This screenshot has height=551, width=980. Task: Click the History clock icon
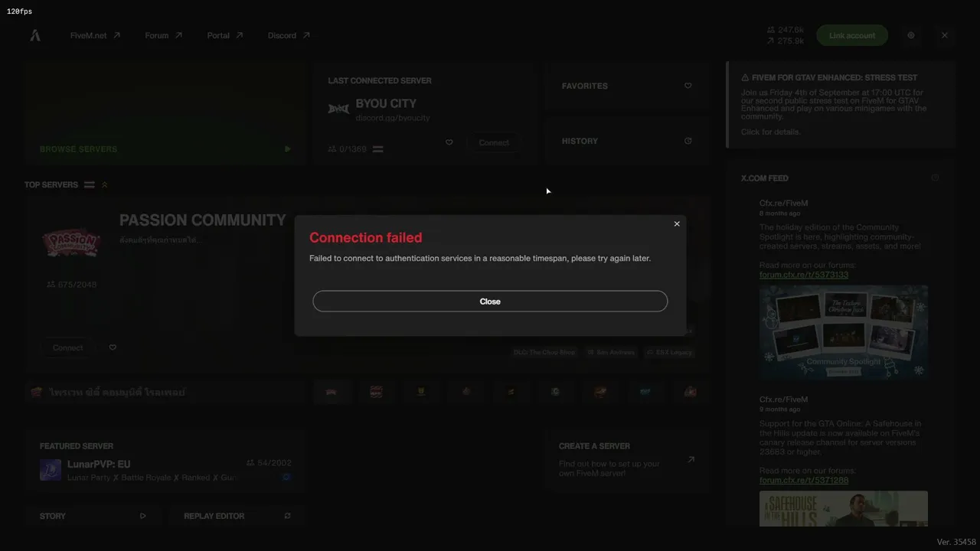click(x=688, y=141)
